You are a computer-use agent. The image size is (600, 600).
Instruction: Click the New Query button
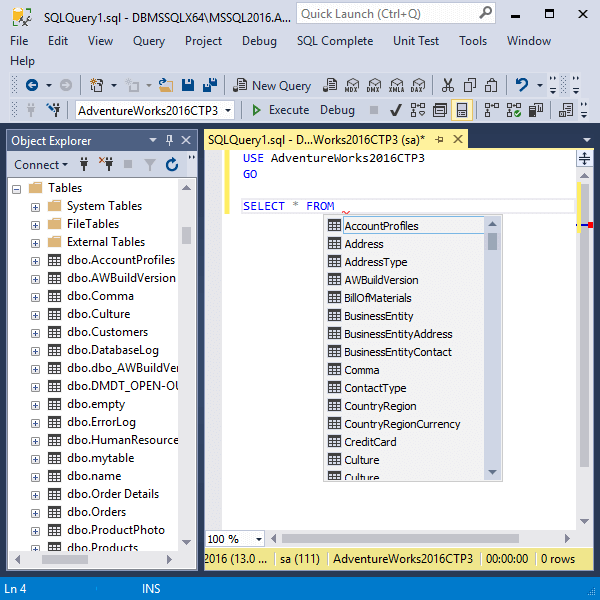(x=272, y=85)
